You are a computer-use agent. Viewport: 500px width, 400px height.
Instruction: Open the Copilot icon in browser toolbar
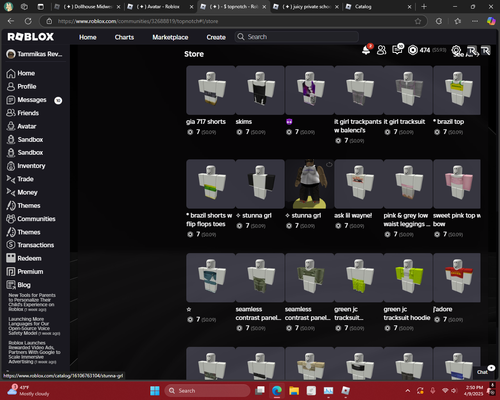point(491,21)
